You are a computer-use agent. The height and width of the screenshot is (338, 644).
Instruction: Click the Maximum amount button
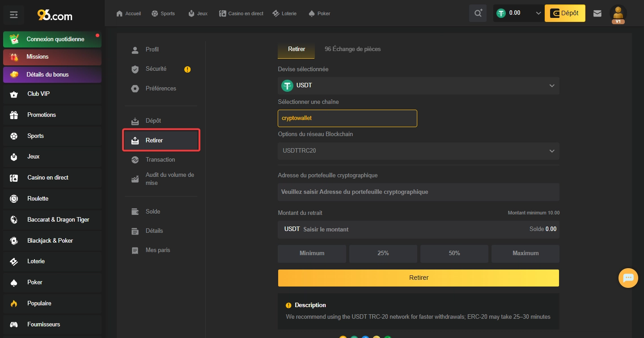525,253
